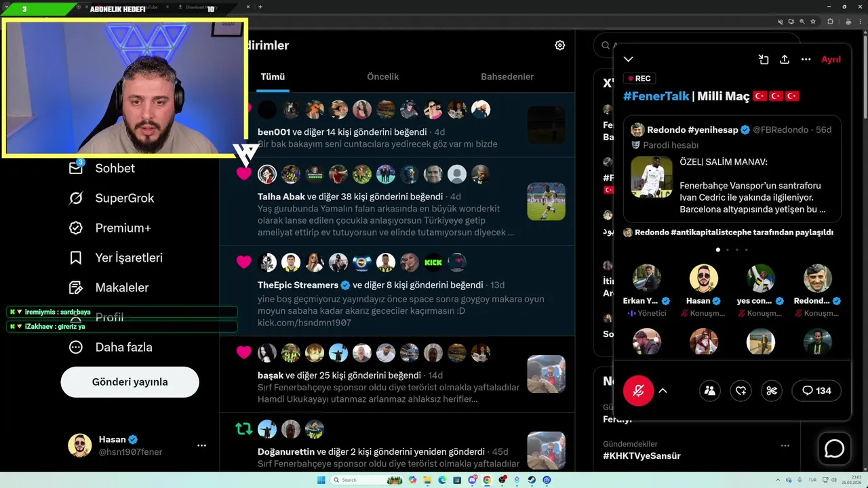Open Space three-dot options menu
Screen dimensions: 868x488
[806, 60]
